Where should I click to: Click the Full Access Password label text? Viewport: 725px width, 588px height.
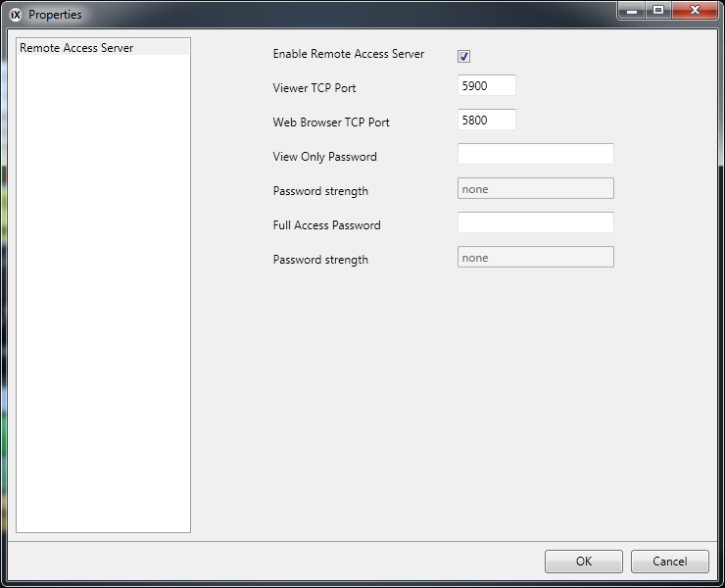click(326, 225)
